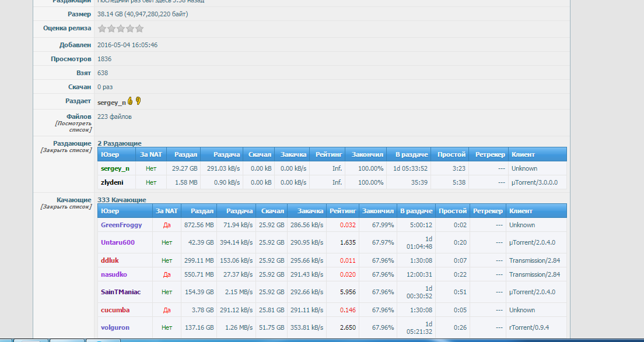Sort seeders table by Юзер column
The height and width of the screenshot is (342, 644).
tap(110, 154)
